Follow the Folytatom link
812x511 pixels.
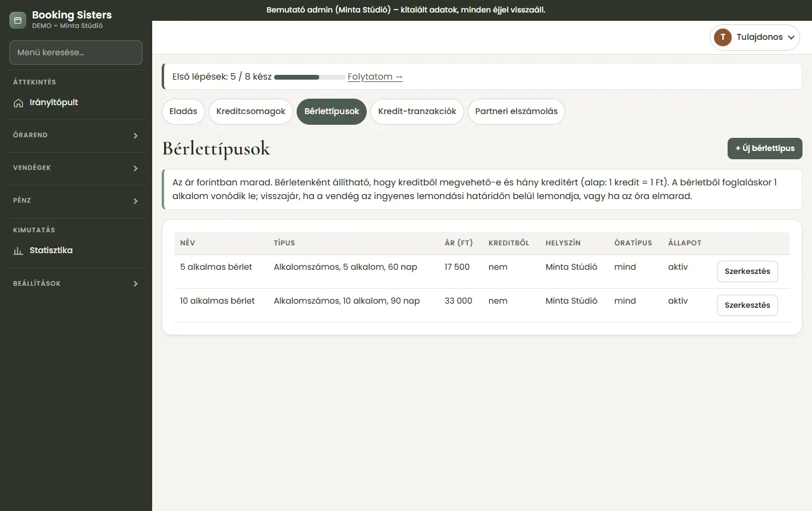[375, 77]
